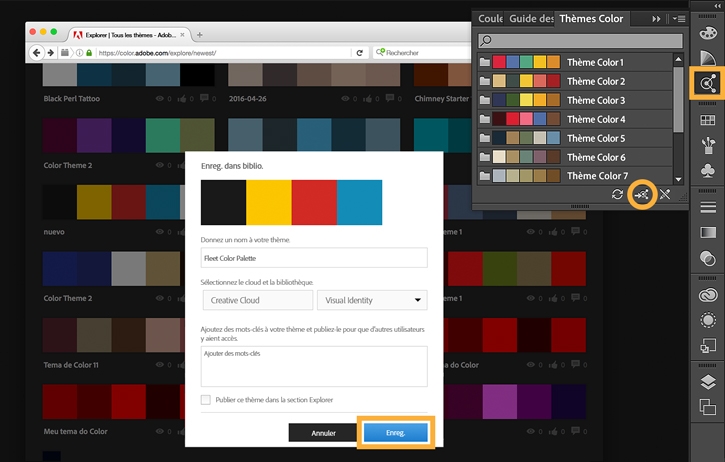Open a new browser tab with plus
725x462 pixels.
click(200, 35)
